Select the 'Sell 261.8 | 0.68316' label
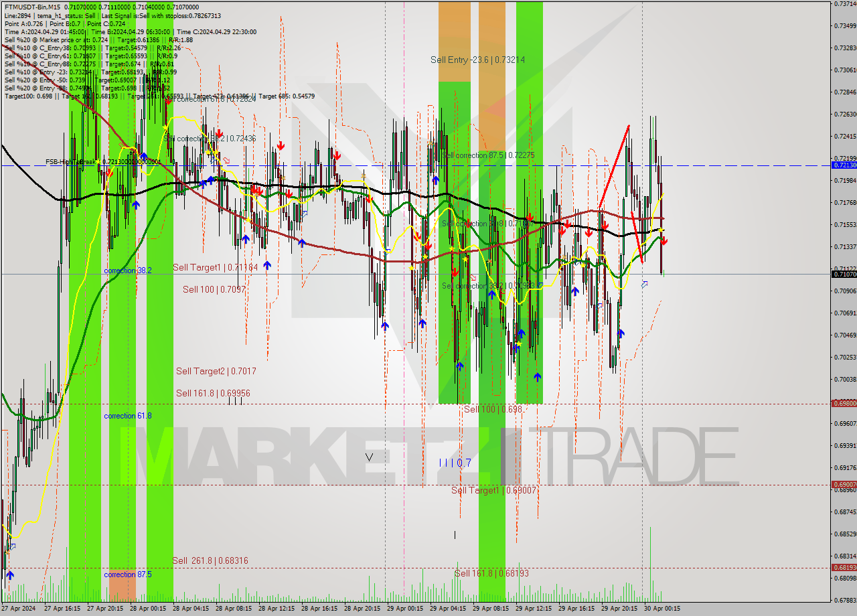This screenshot has height=616, width=857. pos(210,560)
